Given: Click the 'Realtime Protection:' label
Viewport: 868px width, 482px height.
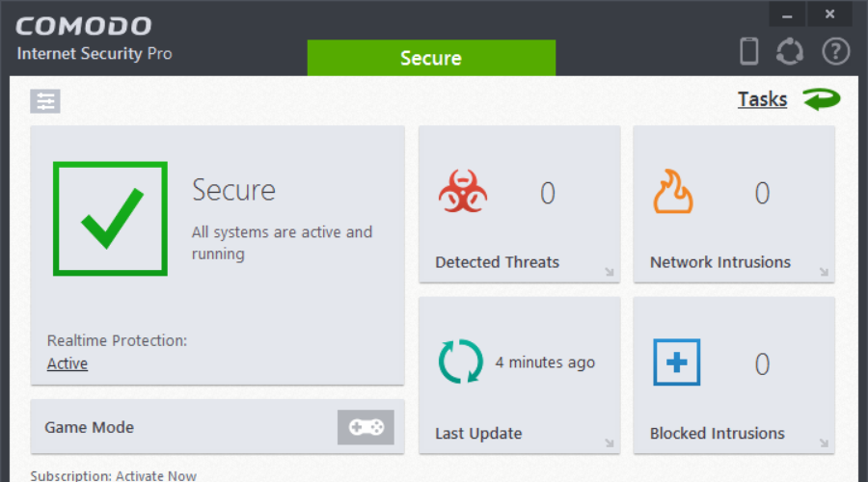Looking at the screenshot, I should coord(117,340).
